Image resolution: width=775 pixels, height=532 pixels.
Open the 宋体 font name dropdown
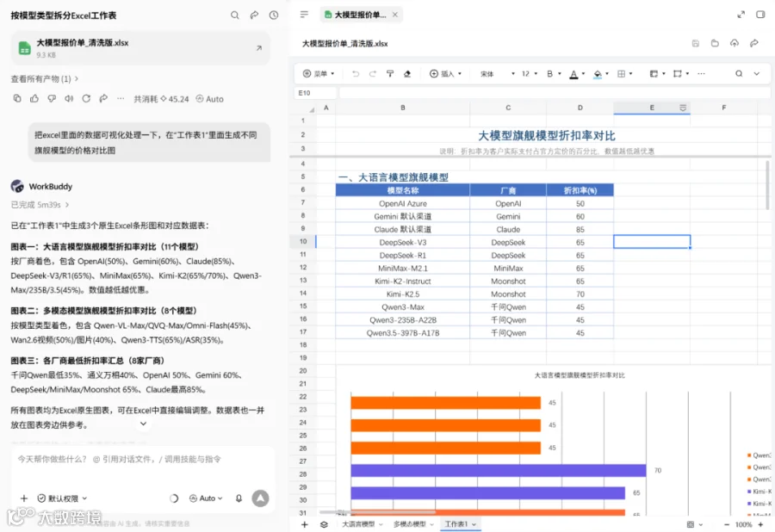pos(497,73)
